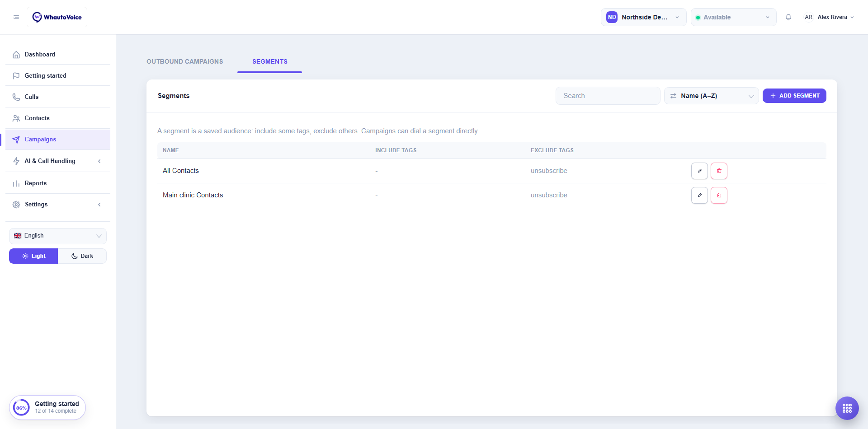This screenshot has width=868, height=429.
Task: Click the Segments search field
Action: pyautogui.click(x=608, y=96)
